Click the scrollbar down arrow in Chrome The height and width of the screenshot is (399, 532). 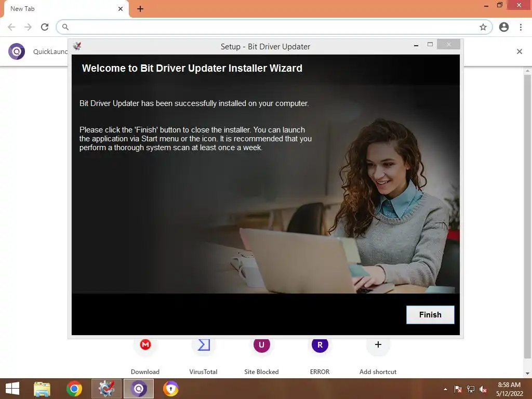point(527,374)
